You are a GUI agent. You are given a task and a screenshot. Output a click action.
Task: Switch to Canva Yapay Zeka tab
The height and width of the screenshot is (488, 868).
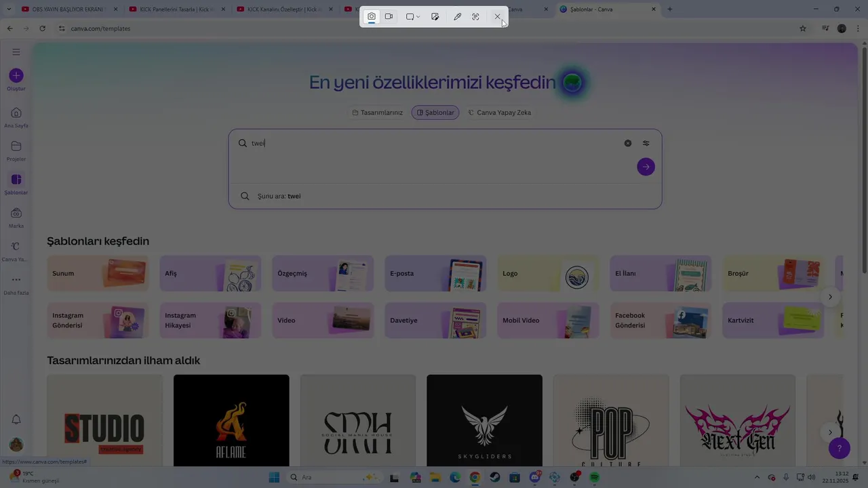click(499, 113)
